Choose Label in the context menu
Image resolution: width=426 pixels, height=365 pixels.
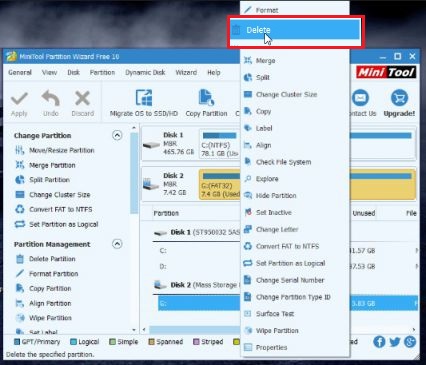[295, 128]
